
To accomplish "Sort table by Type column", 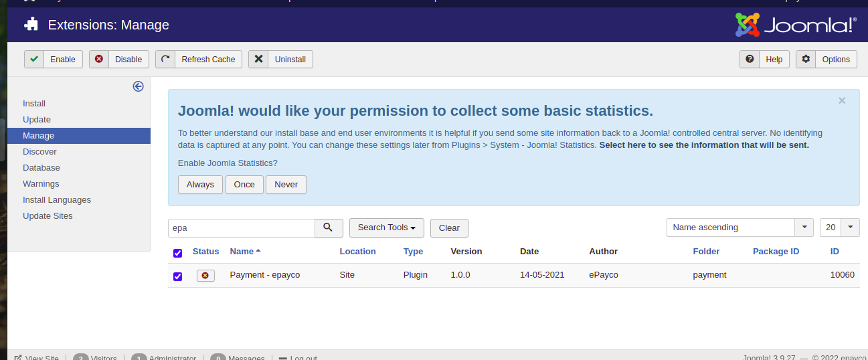I will coord(413,252).
